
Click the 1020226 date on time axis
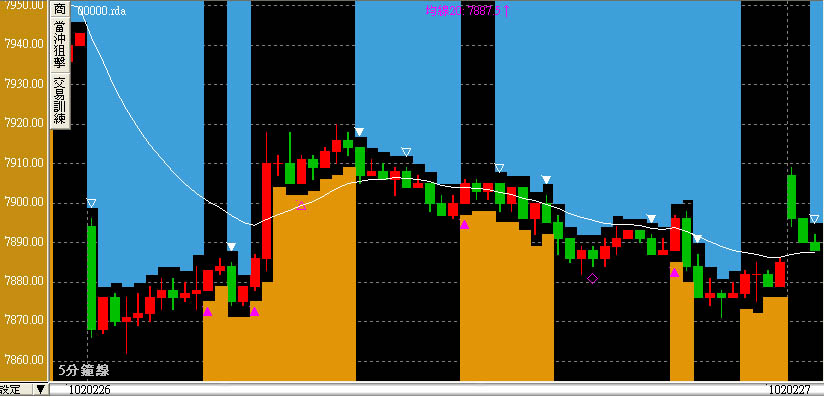pos(90,390)
